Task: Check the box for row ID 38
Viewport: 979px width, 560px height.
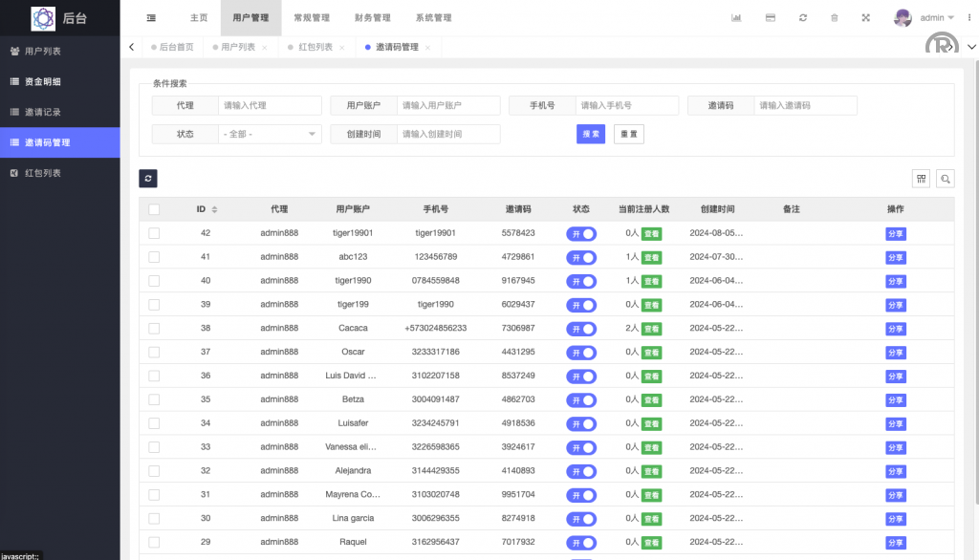Action: (154, 328)
